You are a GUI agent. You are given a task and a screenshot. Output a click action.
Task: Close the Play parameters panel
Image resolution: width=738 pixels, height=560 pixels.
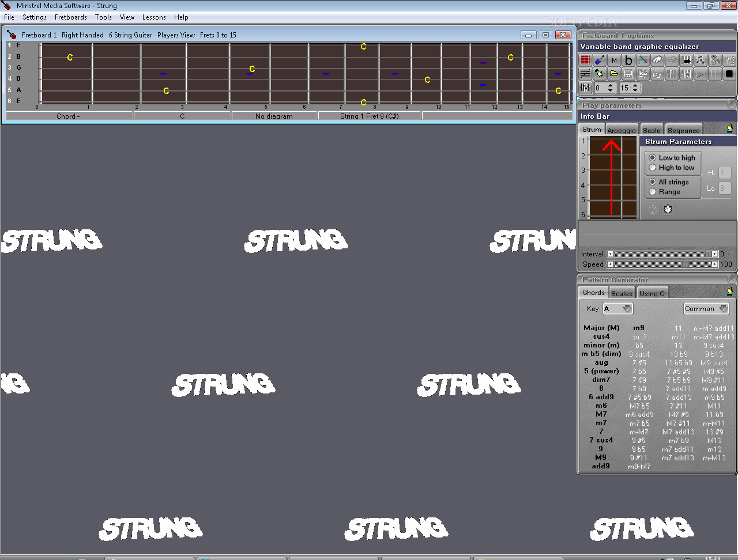pyautogui.click(x=732, y=104)
